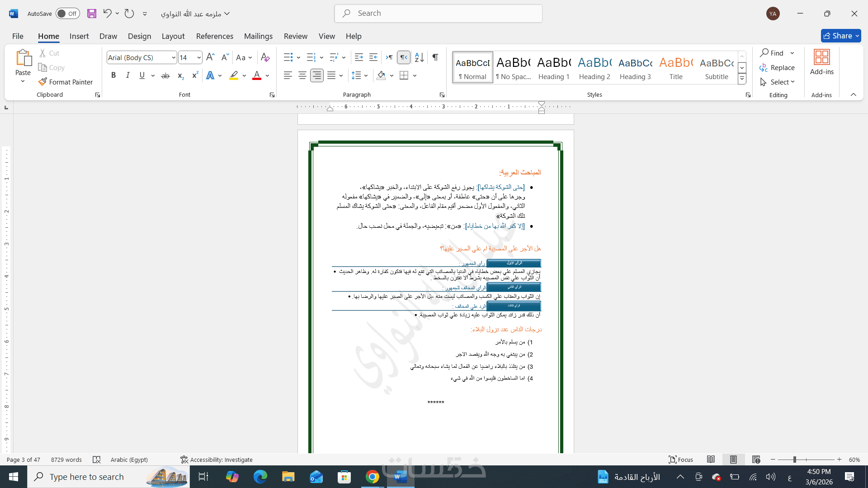Click the Sort A-Z icon
Screen dimensions: 868x488
(419, 57)
